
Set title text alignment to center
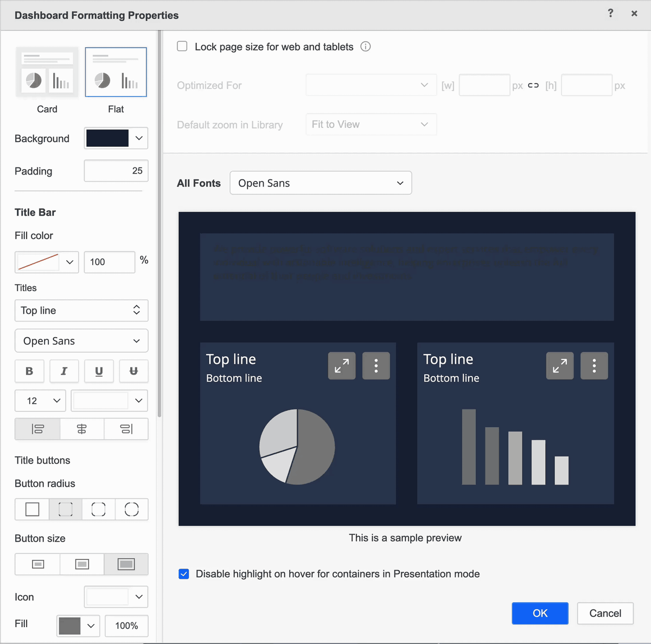point(81,429)
